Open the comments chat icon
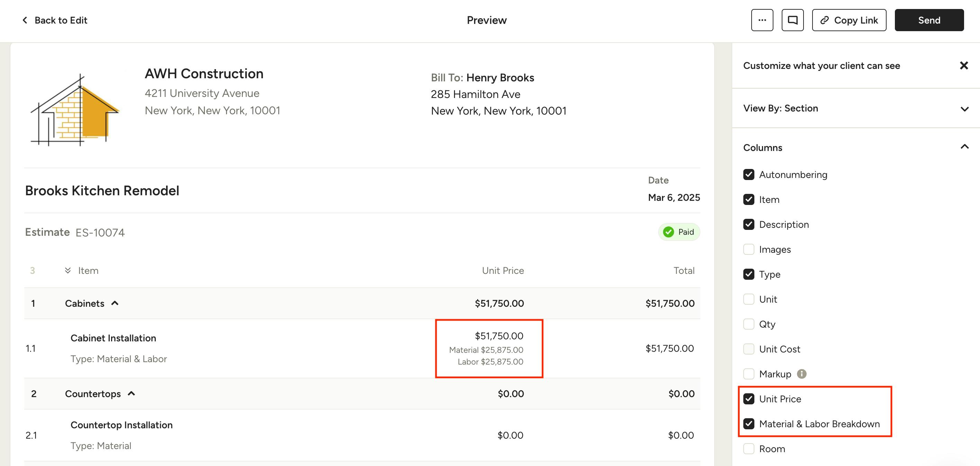The image size is (980, 466). 792,20
